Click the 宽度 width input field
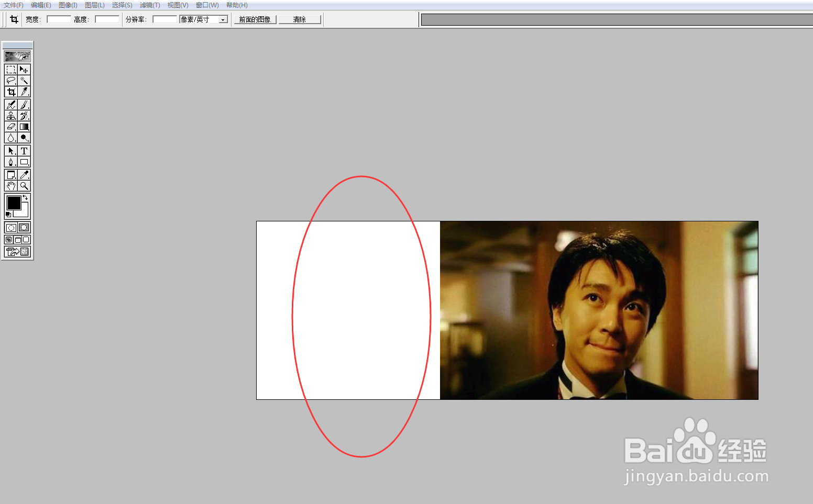This screenshot has height=504, width=813. pos(59,19)
